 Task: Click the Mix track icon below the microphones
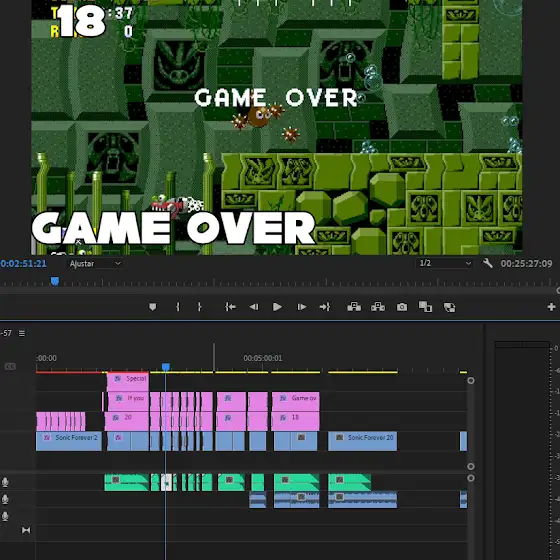coord(26,530)
